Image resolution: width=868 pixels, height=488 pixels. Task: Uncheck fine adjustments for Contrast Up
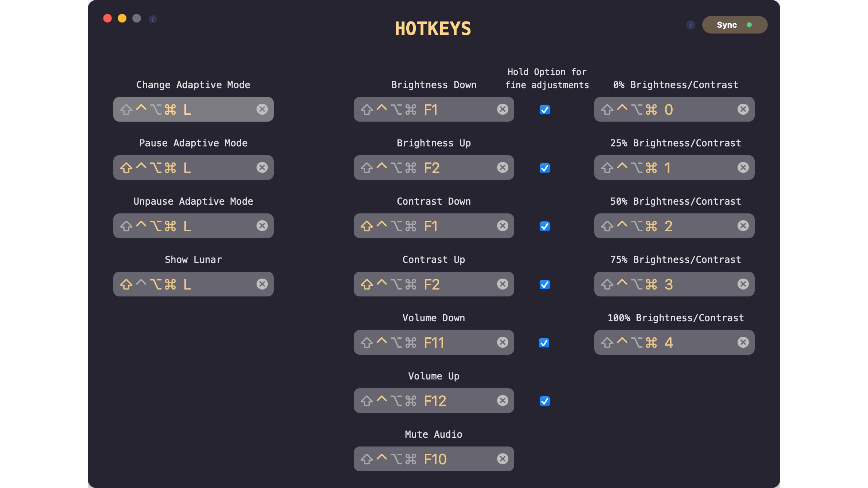pos(545,284)
